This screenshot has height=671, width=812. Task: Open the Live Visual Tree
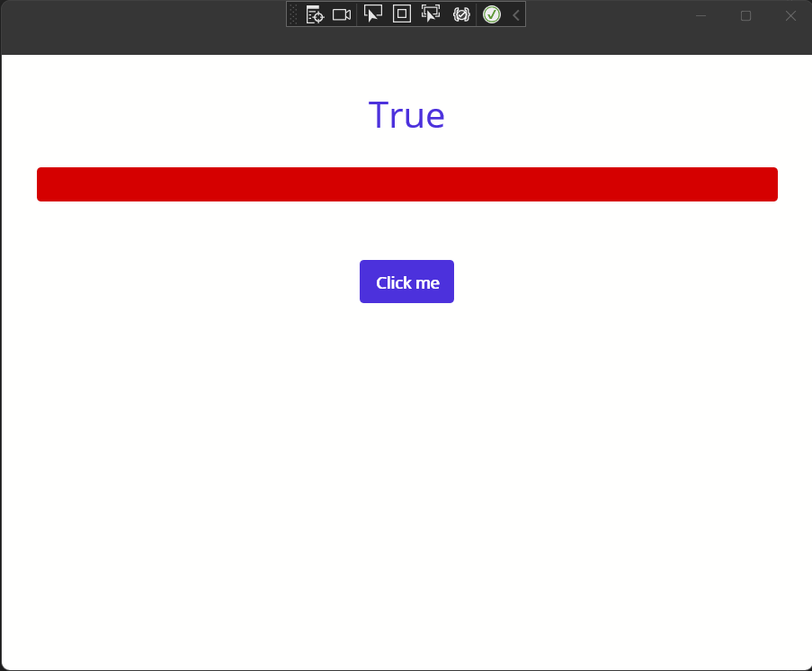click(x=315, y=13)
